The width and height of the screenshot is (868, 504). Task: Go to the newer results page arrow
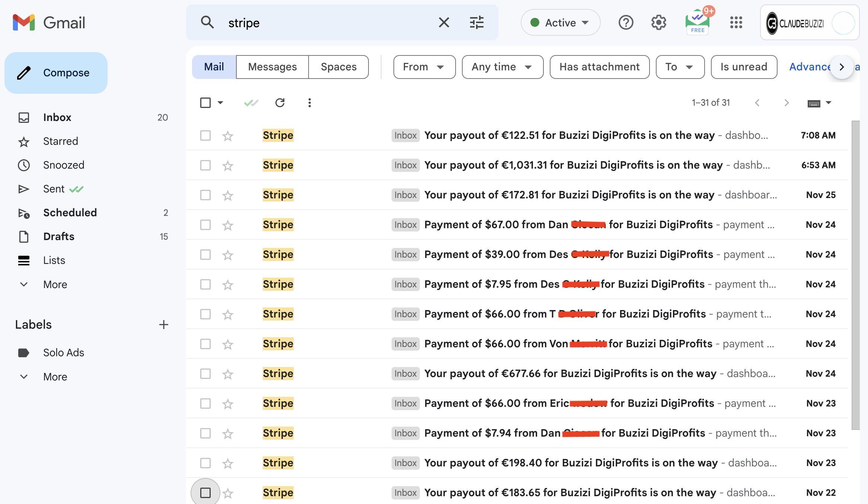pyautogui.click(x=757, y=103)
